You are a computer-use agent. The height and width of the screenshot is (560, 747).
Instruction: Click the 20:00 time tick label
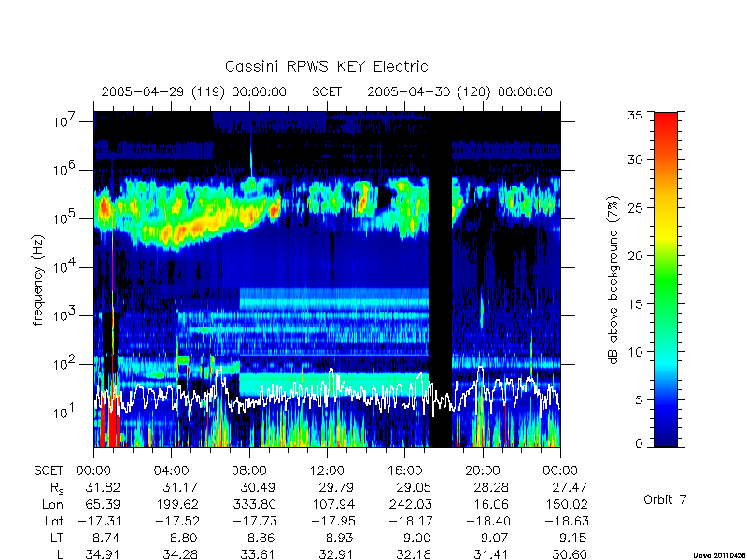[x=482, y=470]
